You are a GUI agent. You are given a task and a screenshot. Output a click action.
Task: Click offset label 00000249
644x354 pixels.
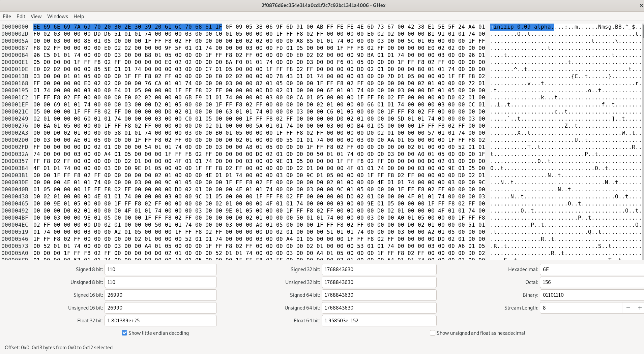15,119
